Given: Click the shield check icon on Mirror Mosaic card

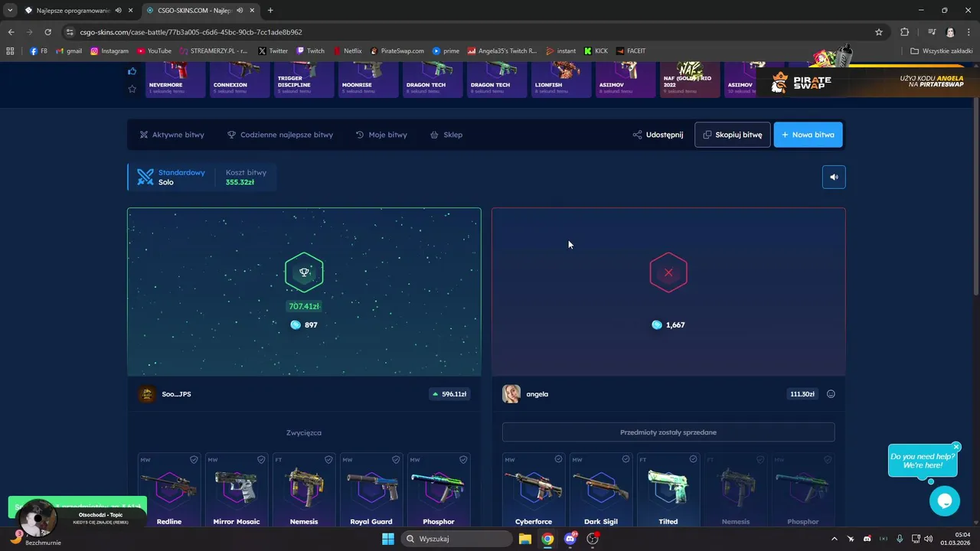Looking at the screenshot, I should coord(261,460).
